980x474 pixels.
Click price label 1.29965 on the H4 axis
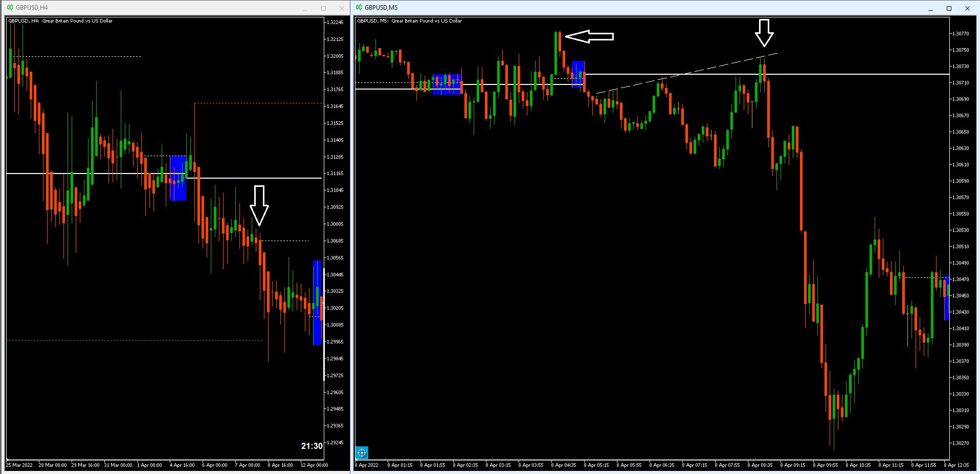[335, 342]
